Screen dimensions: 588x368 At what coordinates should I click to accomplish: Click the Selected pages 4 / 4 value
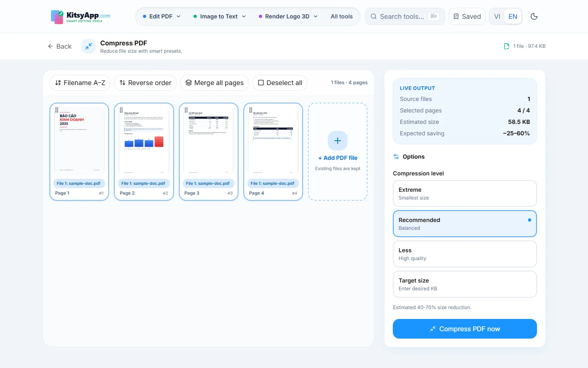[x=523, y=110]
